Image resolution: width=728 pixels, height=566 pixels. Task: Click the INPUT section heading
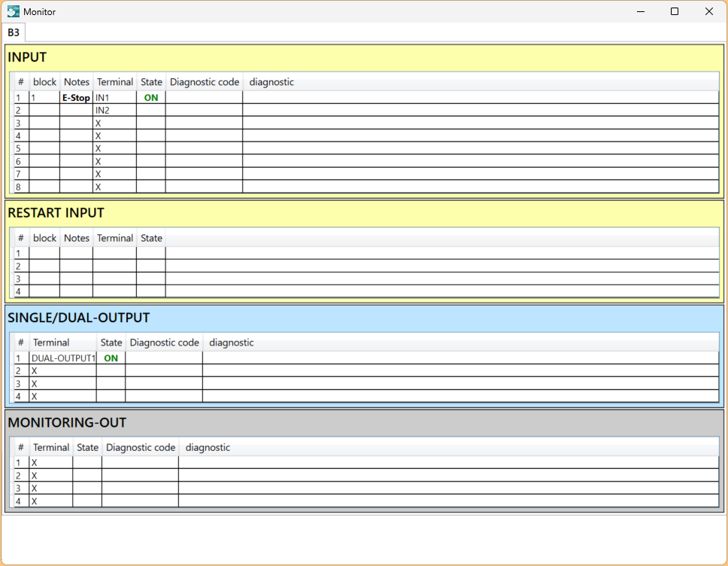[27, 57]
